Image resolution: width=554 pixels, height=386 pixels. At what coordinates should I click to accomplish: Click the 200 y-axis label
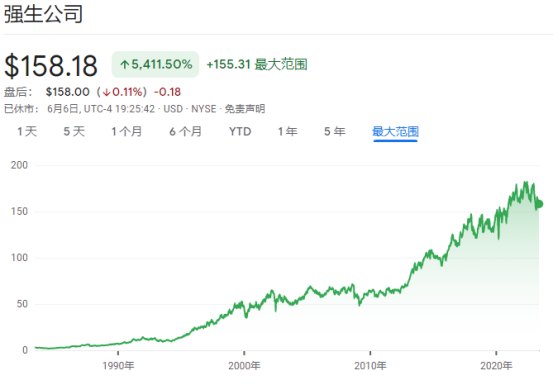(19, 165)
